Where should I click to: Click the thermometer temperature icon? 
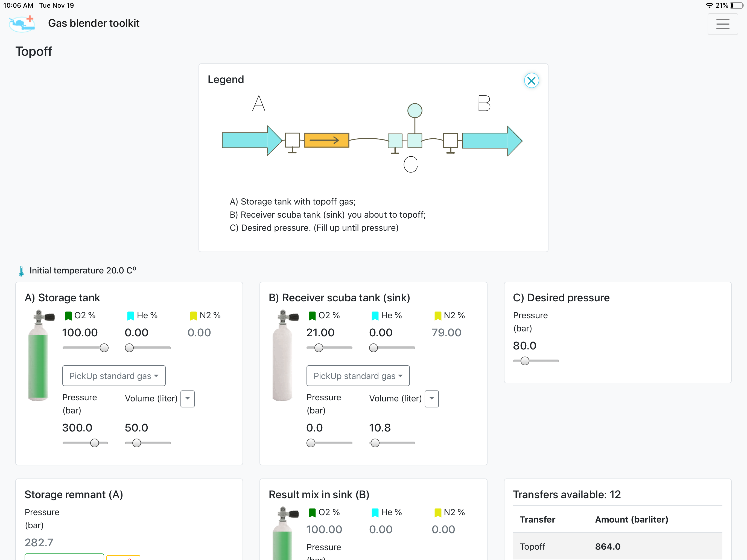coord(21,271)
